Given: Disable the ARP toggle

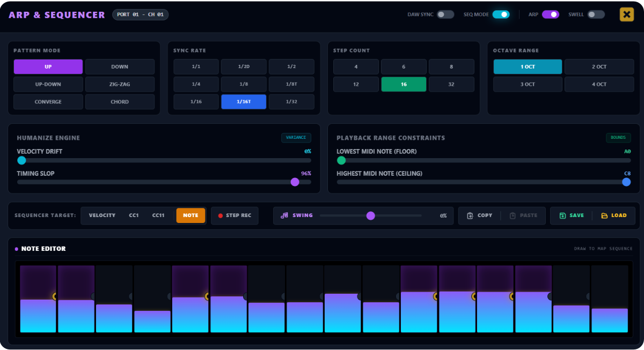Looking at the screenshot, I should coord(550,14).
